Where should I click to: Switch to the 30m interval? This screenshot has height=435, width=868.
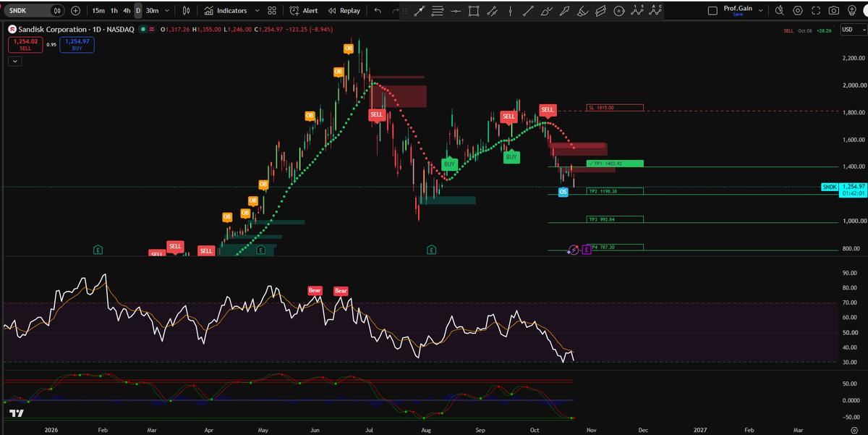[152, 11]
